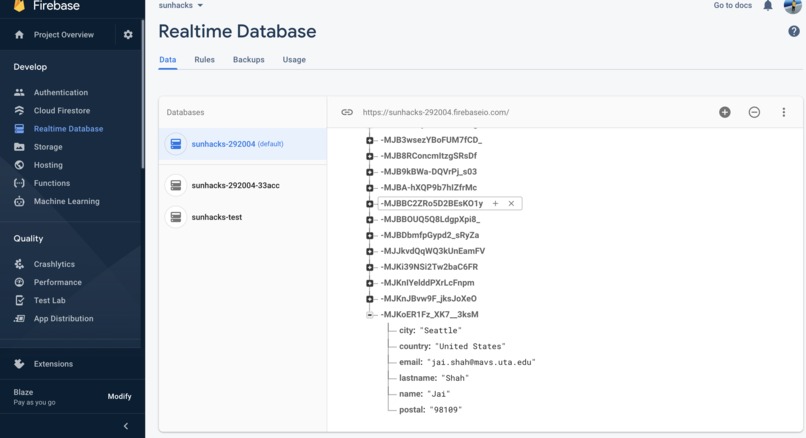Open notifications bell icon
The width and height of the screenshot is (806, 438).
[x=767, y=6]
